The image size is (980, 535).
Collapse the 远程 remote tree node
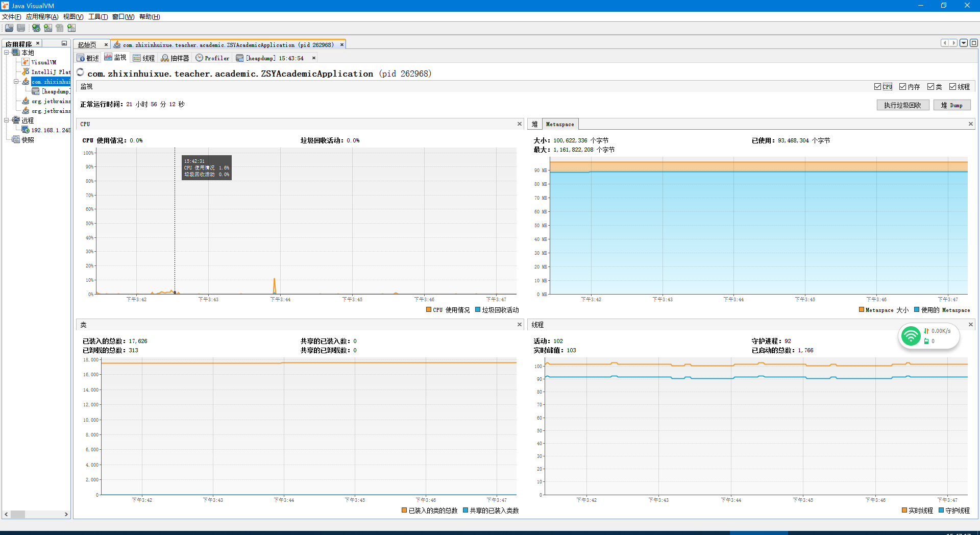[x=7, y=120]
